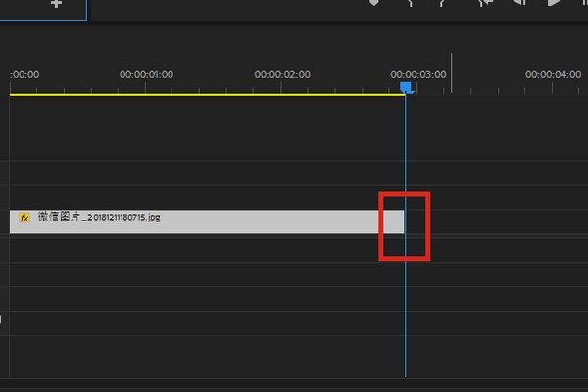588x392 pixels.
Task: Click the blue playhead handle on the ruler
Action: coord(406,88)
